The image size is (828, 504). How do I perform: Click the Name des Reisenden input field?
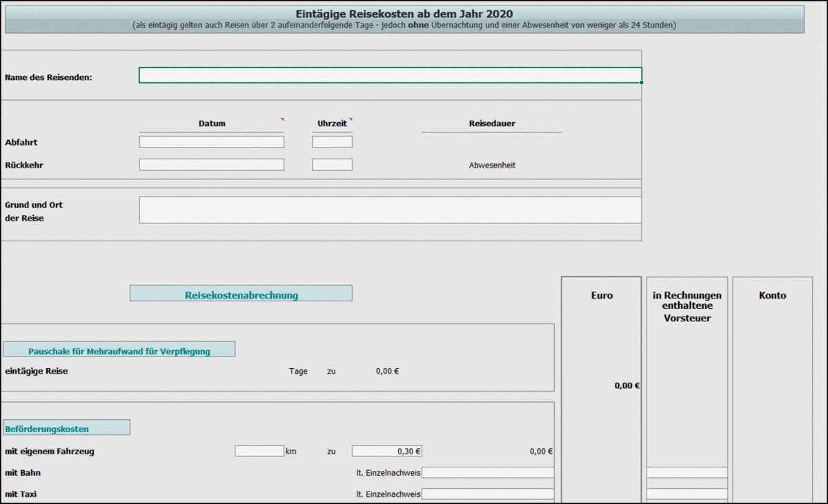pyautogui.click(x=390, y=75)
